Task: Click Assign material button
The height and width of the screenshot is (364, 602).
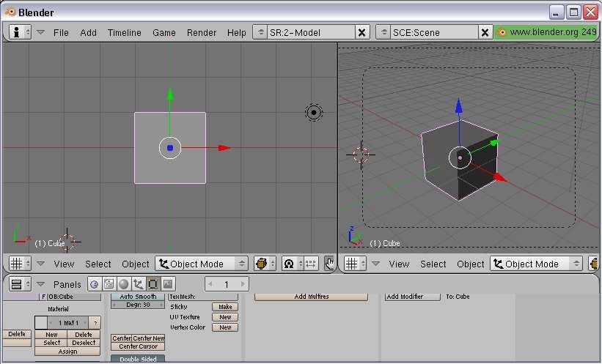Action: pyautogui.click(x=67, y=352)
